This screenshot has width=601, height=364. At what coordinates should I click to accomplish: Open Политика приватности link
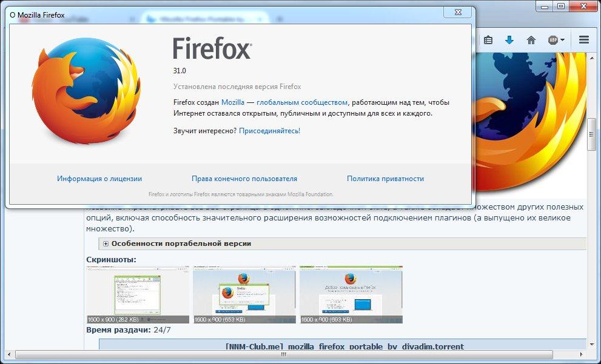pos(385,178)
